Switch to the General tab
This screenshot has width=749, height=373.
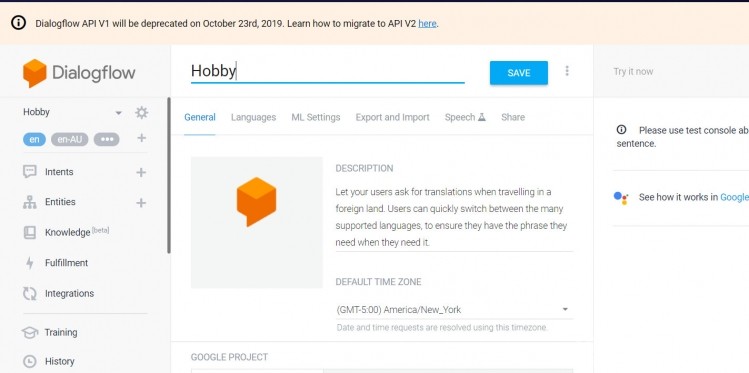point(200,117)
